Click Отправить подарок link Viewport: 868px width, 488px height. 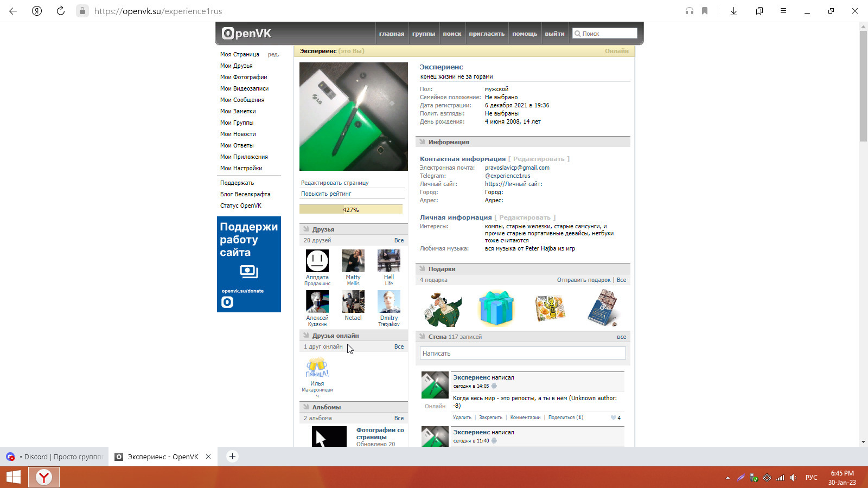[584, 280]
